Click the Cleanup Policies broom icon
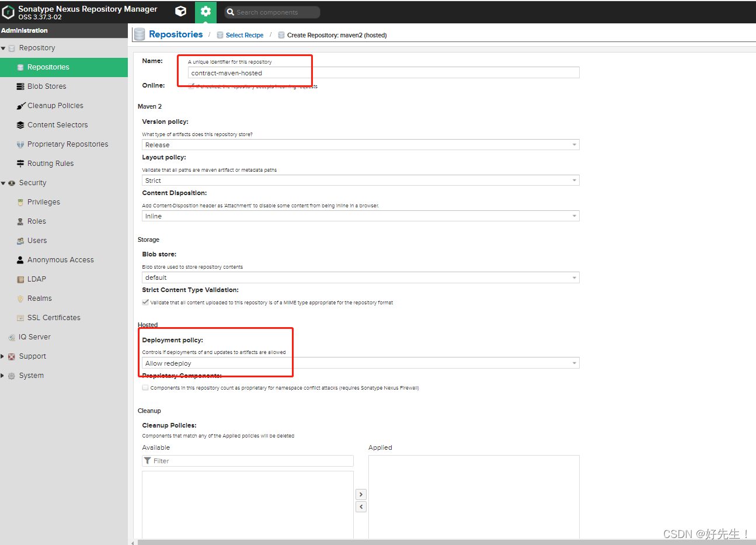This screenshot has width=756, height=545. click(20, 106)
